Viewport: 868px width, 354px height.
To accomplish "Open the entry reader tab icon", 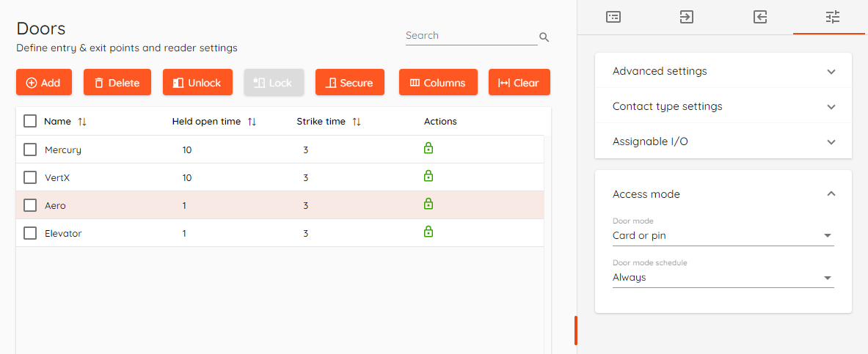I will coord(687,17).
